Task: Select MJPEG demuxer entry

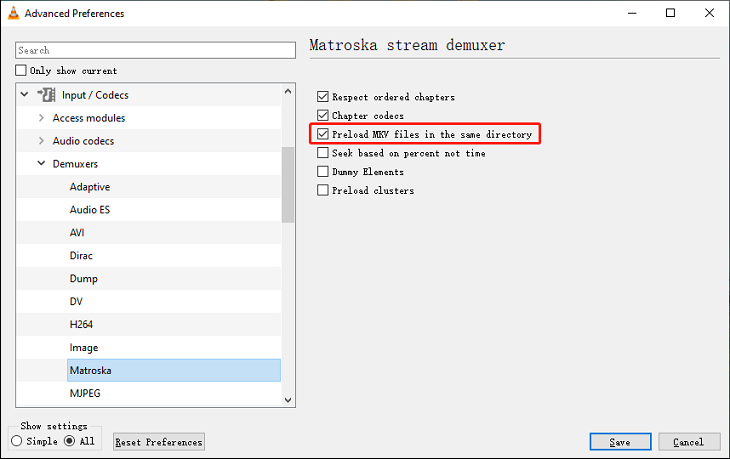Action: pos(85,393)
